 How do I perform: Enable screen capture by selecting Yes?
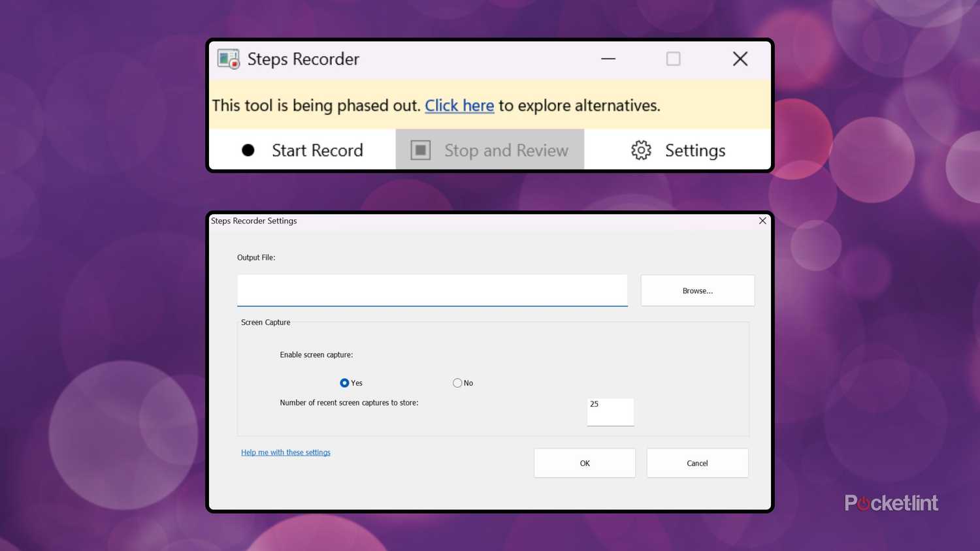344,383
